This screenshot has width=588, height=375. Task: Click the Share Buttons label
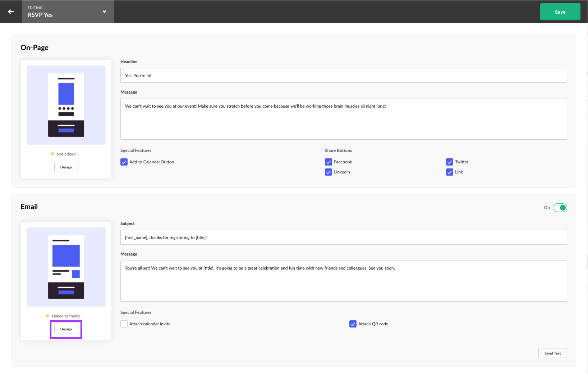pyautogui.click(x=338, y=150)
